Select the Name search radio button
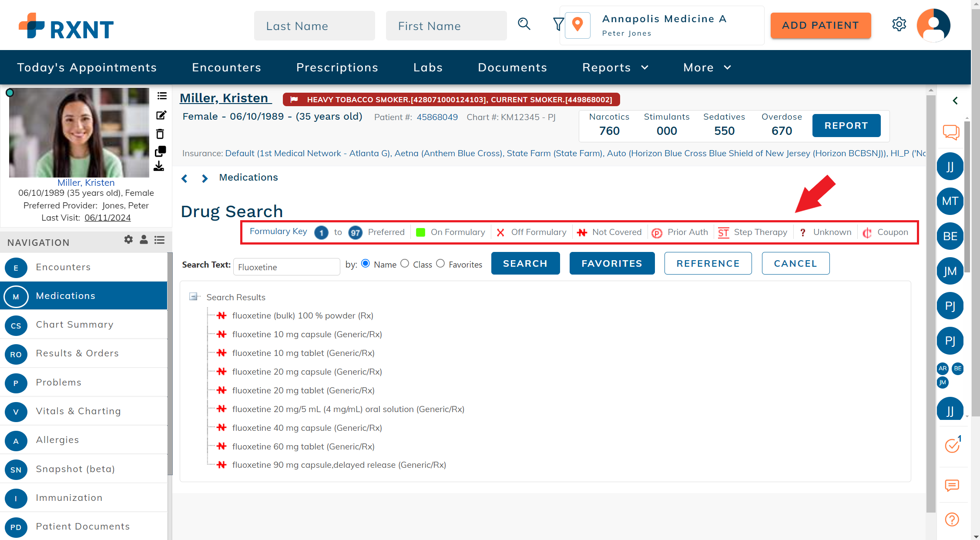 [x=366, y=264]
